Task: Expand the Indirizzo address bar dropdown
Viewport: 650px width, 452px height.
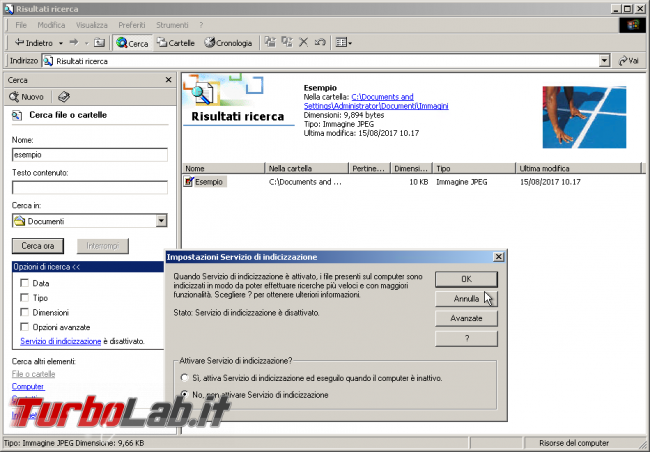Action: tap(604, 61)
